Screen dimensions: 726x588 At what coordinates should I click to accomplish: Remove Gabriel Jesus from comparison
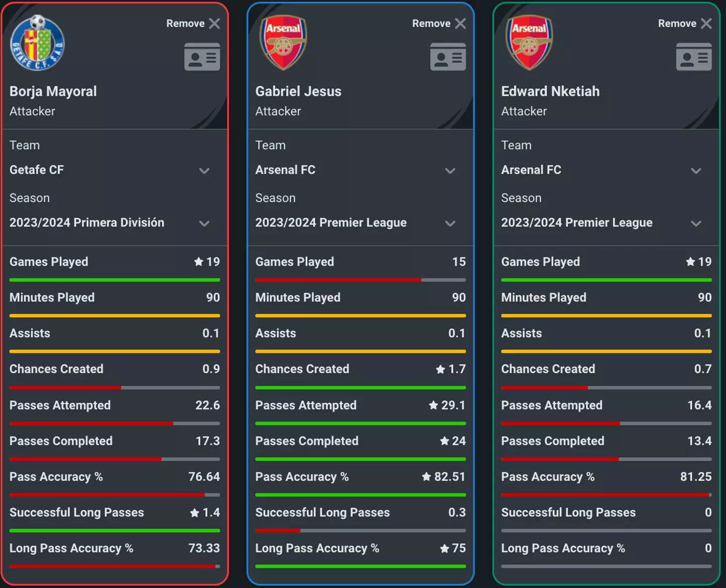tap(439, 24)
